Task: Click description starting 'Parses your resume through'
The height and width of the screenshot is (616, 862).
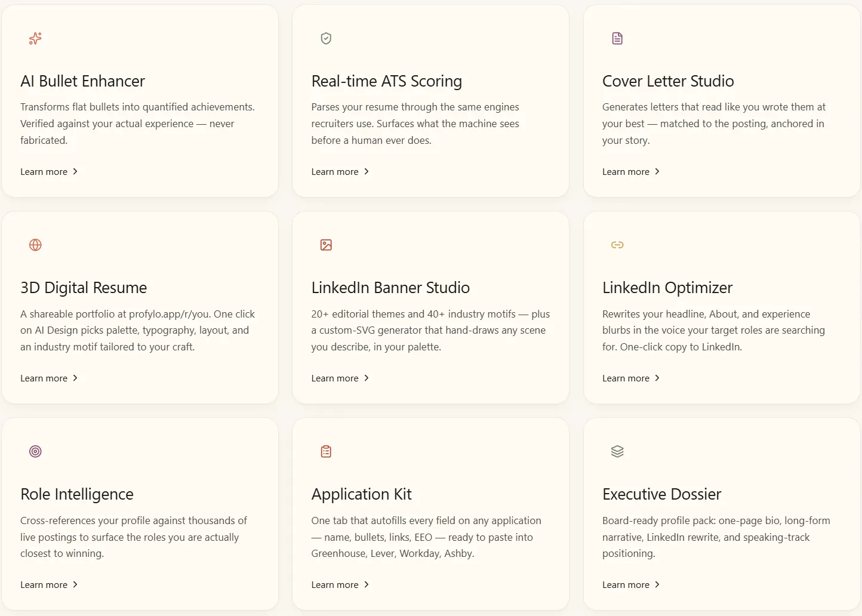Action: (x=415, y=124)
